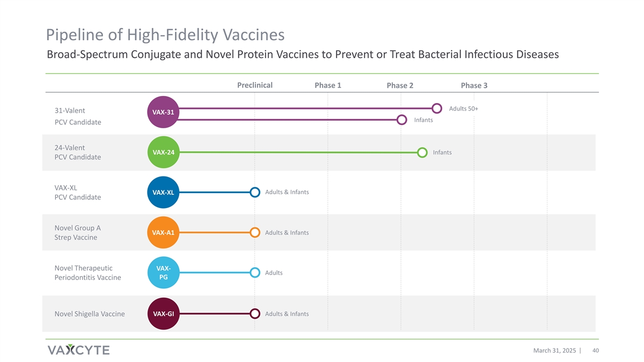Click the Vaxcyte logo in footer
The height and width of the screenshot is (362, 644).
pos(78,350)
